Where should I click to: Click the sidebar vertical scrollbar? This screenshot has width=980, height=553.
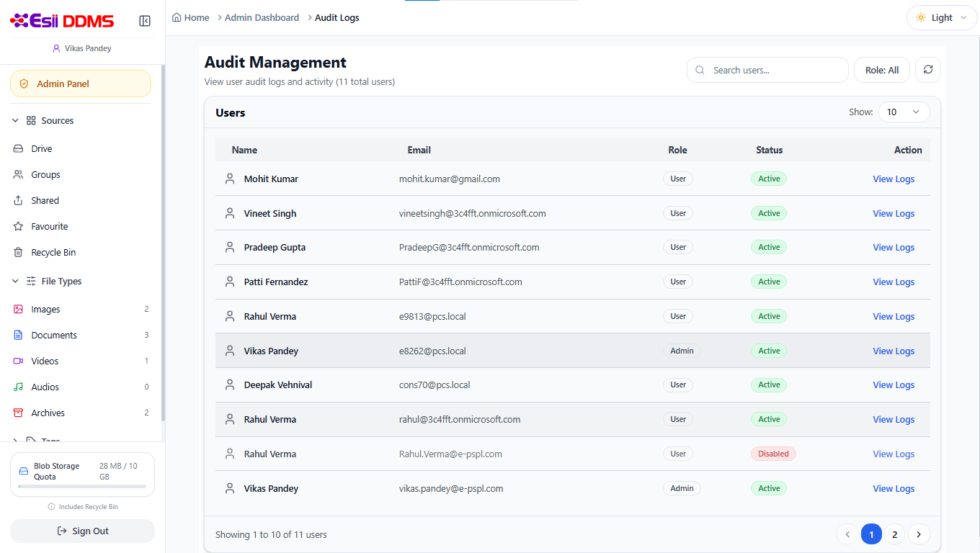164,243
